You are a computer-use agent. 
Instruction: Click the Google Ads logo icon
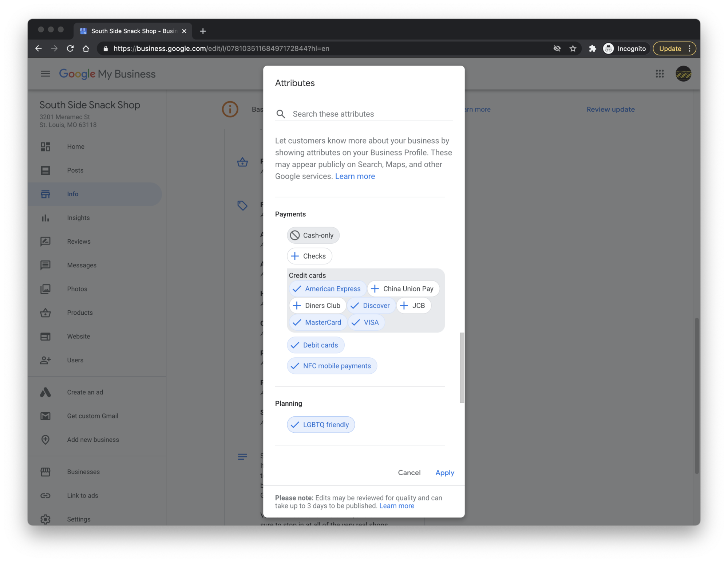pos(45,392)
